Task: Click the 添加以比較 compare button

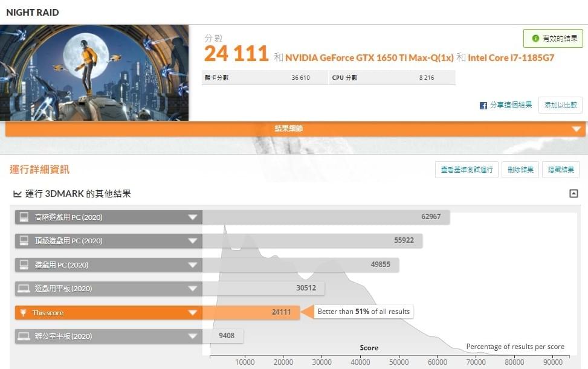Action: pyautogui.click(x=560, y=105)
